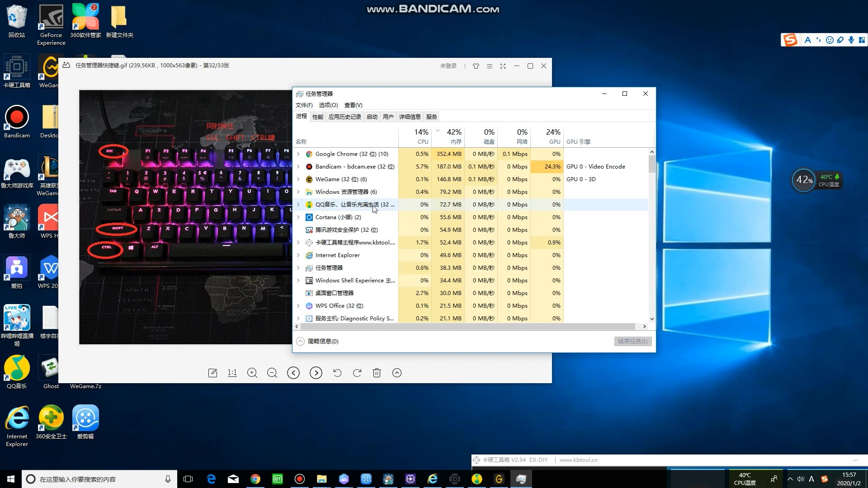The image size is (868, 488).
Task: Toggle fullscreen in image viewer title bar
Action: pos(503,66)
